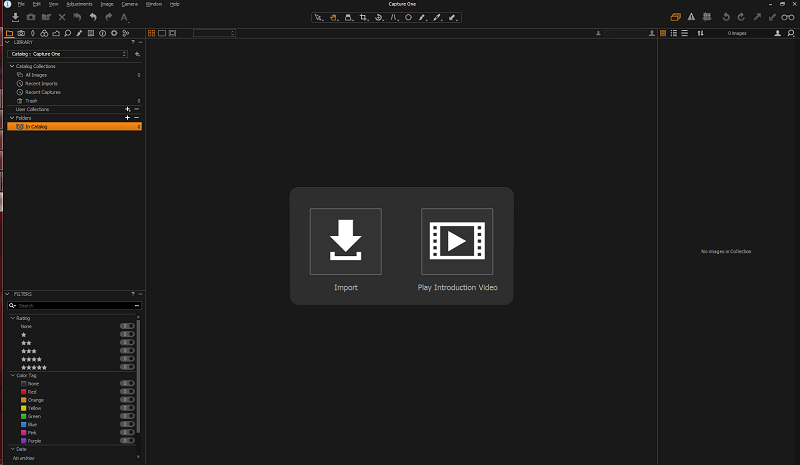
Task: Click the large Import icon
Action: pos(345,241)
